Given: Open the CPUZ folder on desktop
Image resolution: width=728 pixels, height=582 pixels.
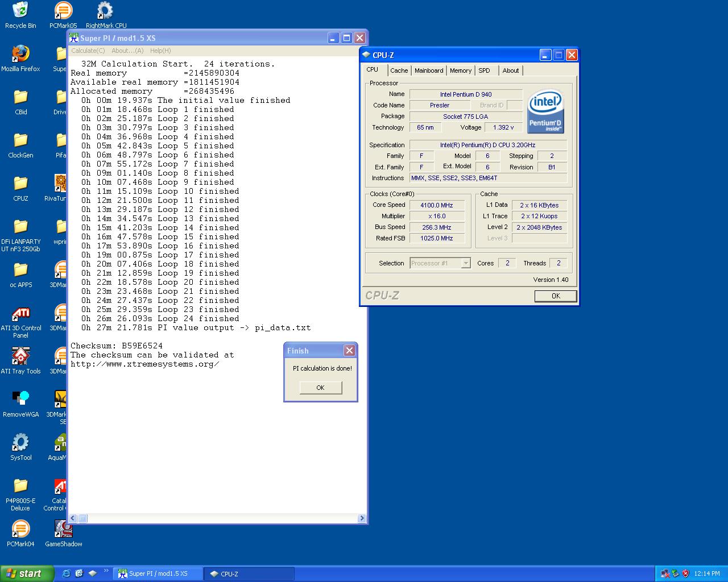Looking at the screenshot, I should coord(20,188).
